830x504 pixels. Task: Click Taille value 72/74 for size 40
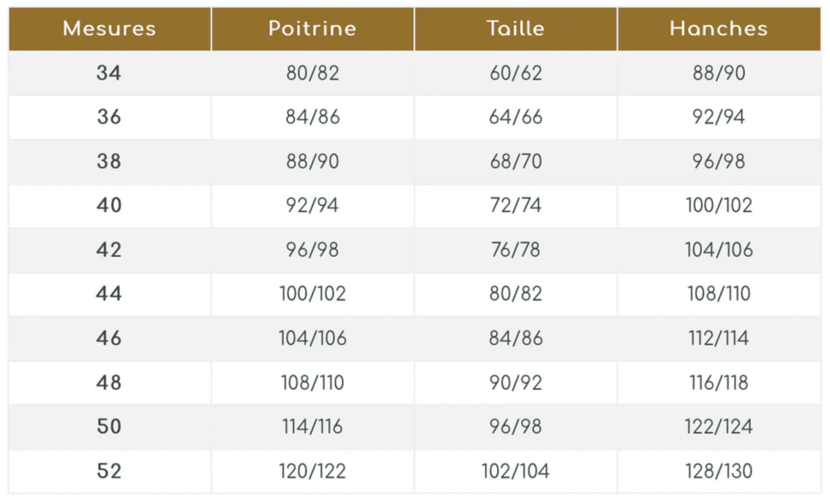[516, 205]
